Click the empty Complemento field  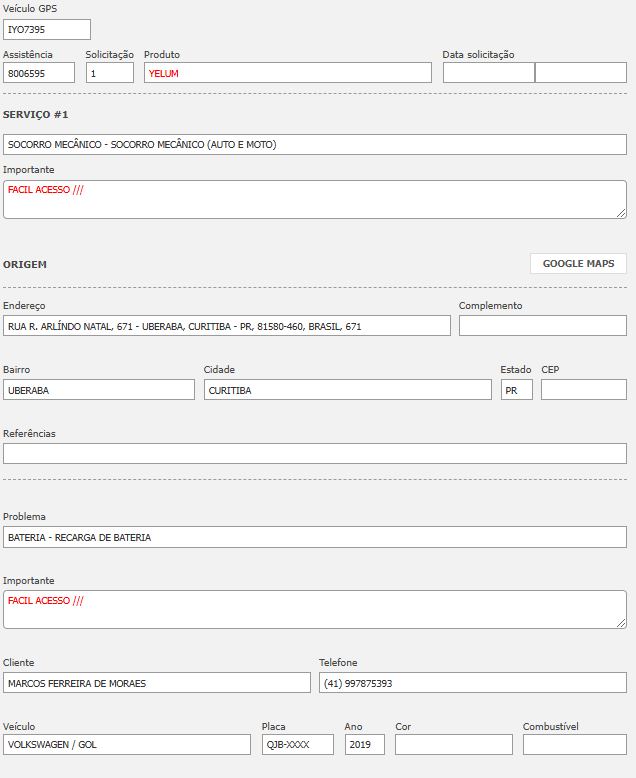click(x=542, y=326)
